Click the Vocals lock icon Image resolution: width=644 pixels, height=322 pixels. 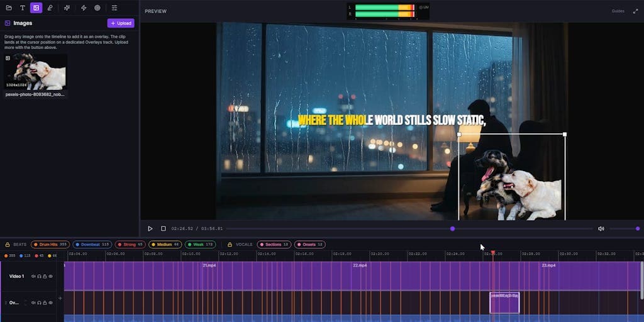pos(230,245)
